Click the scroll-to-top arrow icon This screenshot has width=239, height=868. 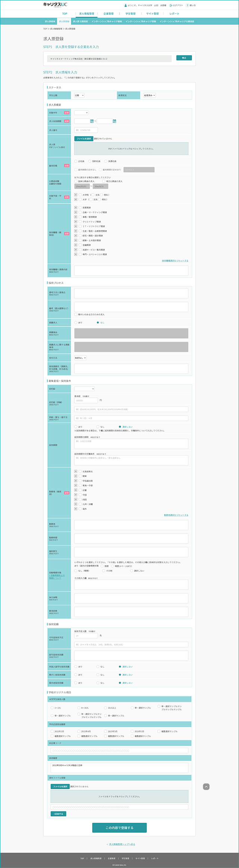click(x=206, y=786)
